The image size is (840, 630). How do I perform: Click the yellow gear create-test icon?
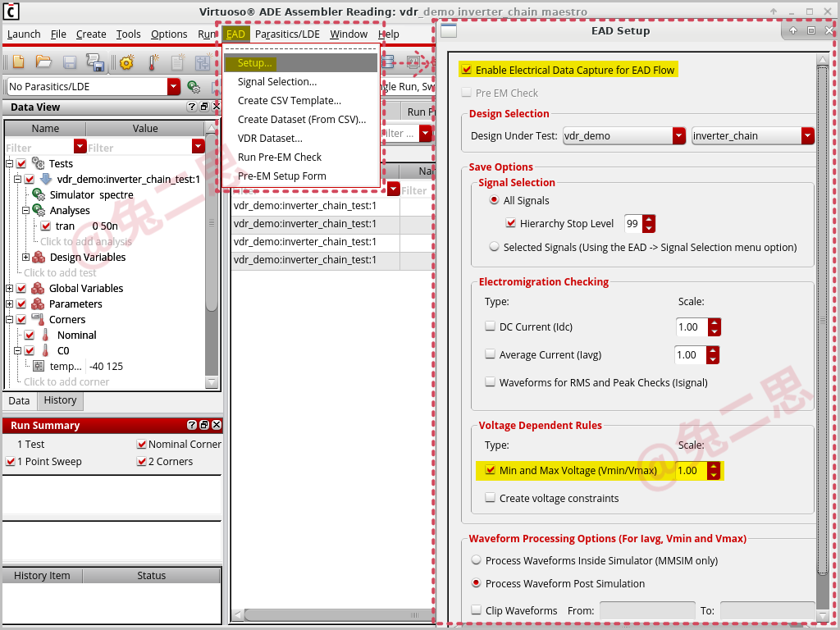point(126,62)
